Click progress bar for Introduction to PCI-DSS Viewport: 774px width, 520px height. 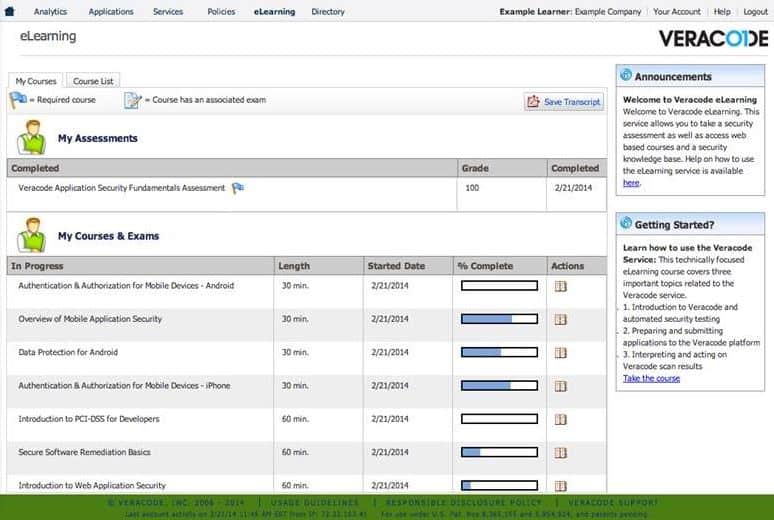point(499,419)
